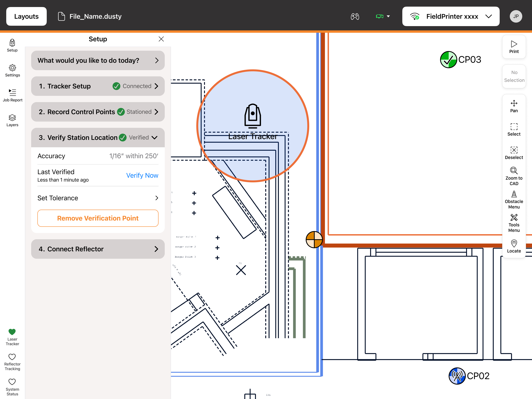Screen dimensions: 532x399
Task: Select control point CP03 marker
Action: [x=448, y=60]
